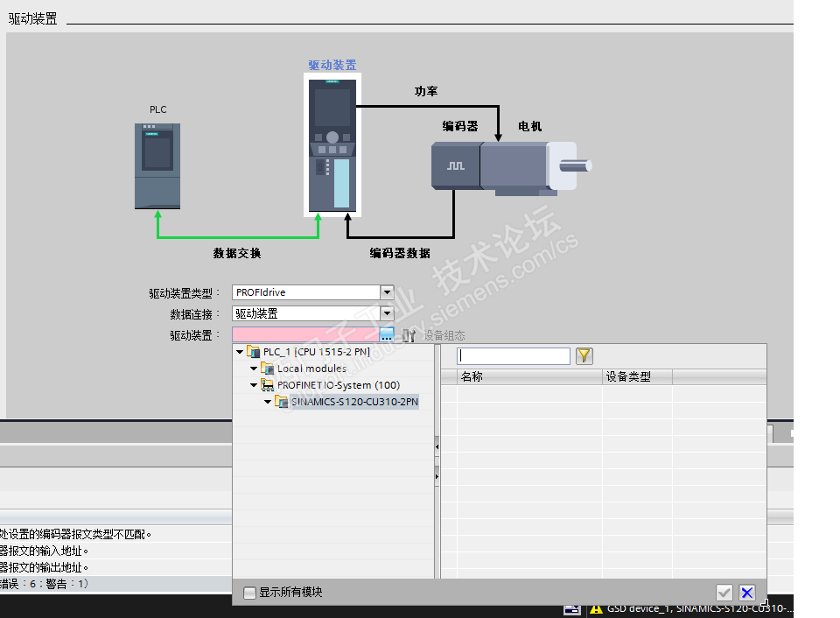Click the 功率 label in diagram

point(426,91)
